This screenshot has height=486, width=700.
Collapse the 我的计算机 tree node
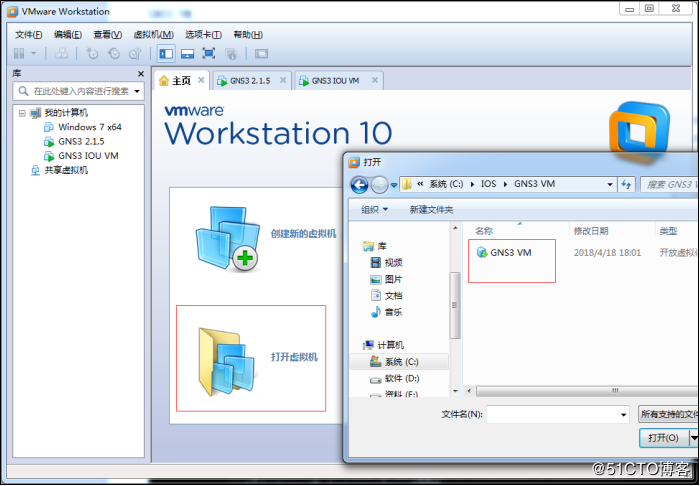pos(22,113)
